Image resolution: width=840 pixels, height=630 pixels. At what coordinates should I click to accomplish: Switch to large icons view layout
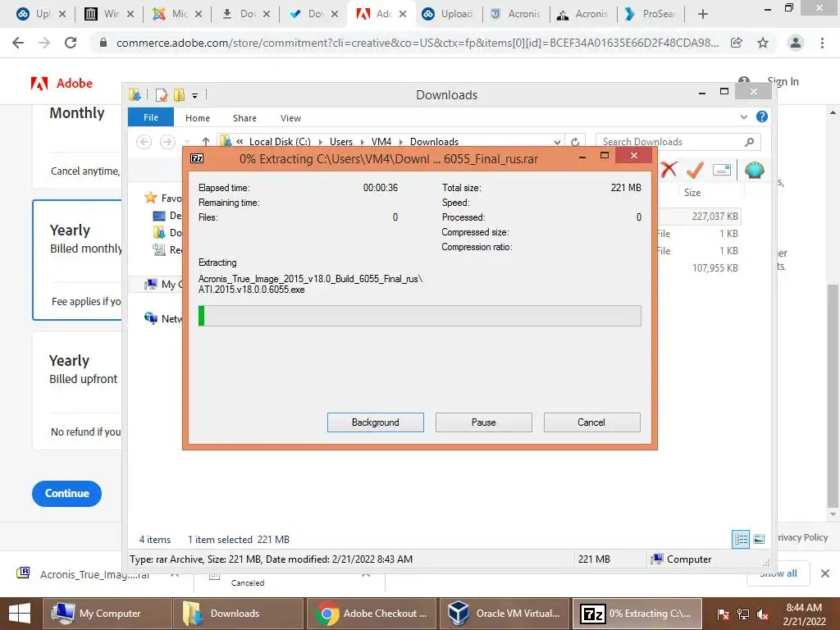point(759,539)
